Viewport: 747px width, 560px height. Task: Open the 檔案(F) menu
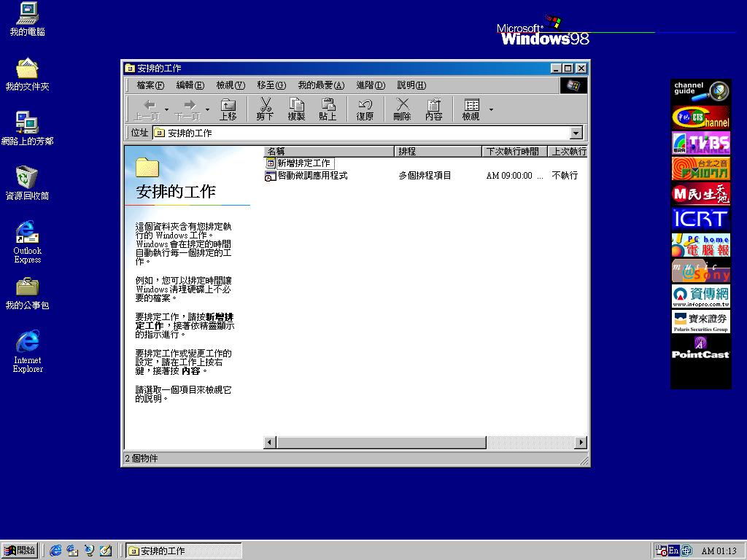click(150, 85)
